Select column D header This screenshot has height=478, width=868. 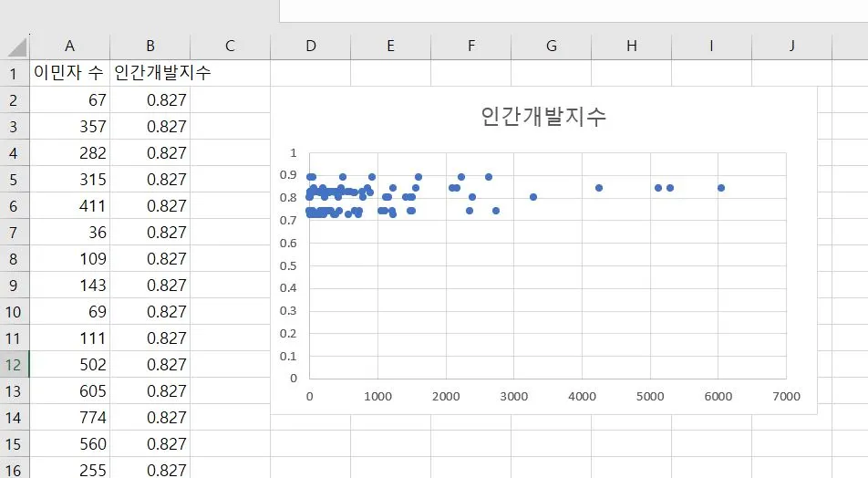tap(311, 46)
